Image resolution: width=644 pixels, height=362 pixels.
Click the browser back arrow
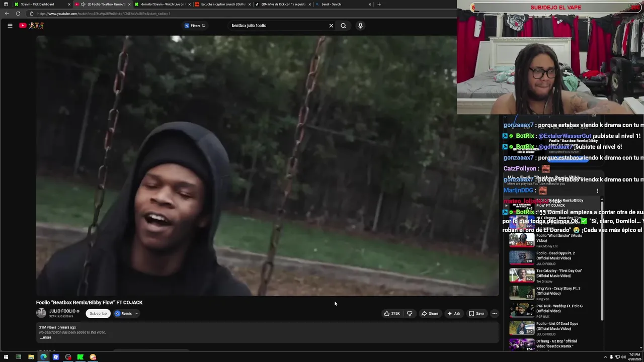pyautogui.click(x=7, y=14)
